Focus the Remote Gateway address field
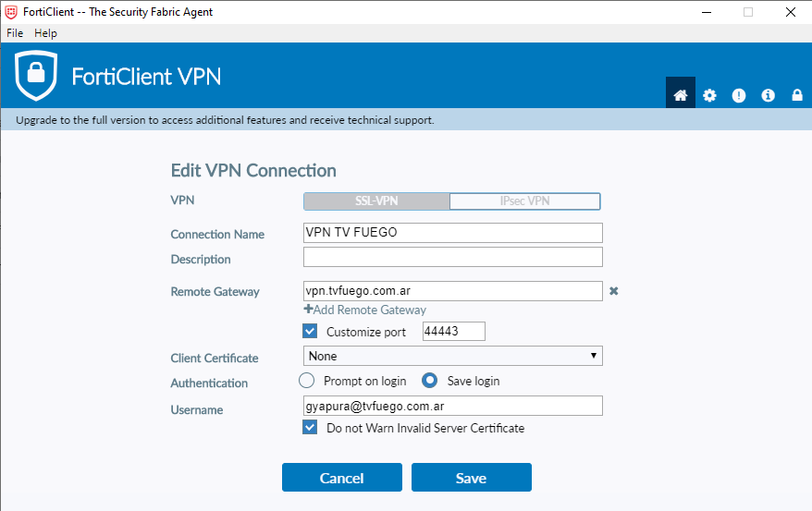This screenshot has height=511, width=812. [452, 291]
